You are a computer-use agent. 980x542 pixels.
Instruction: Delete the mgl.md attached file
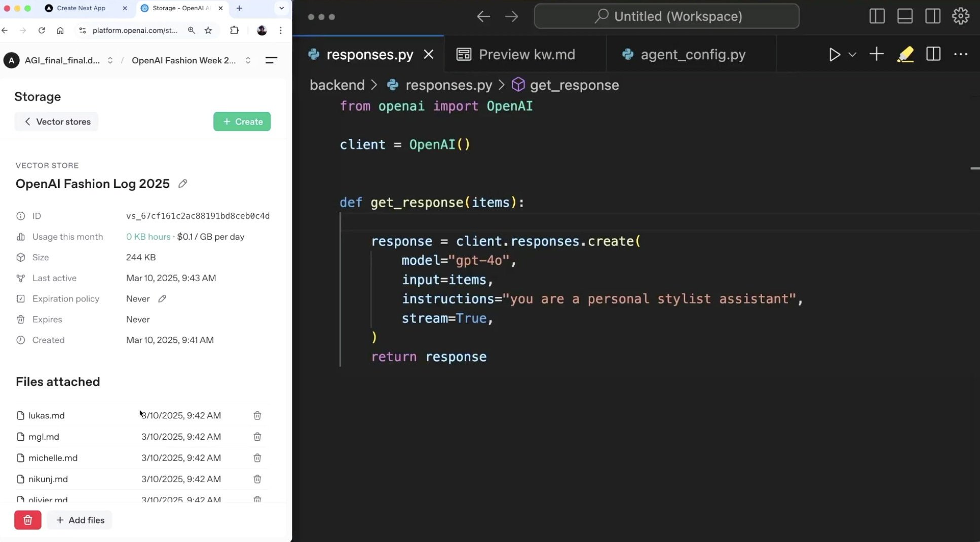[257, 437]
